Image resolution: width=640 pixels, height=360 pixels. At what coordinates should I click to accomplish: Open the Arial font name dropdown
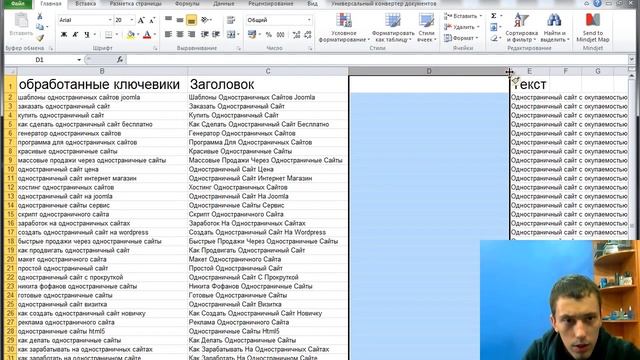110,20
